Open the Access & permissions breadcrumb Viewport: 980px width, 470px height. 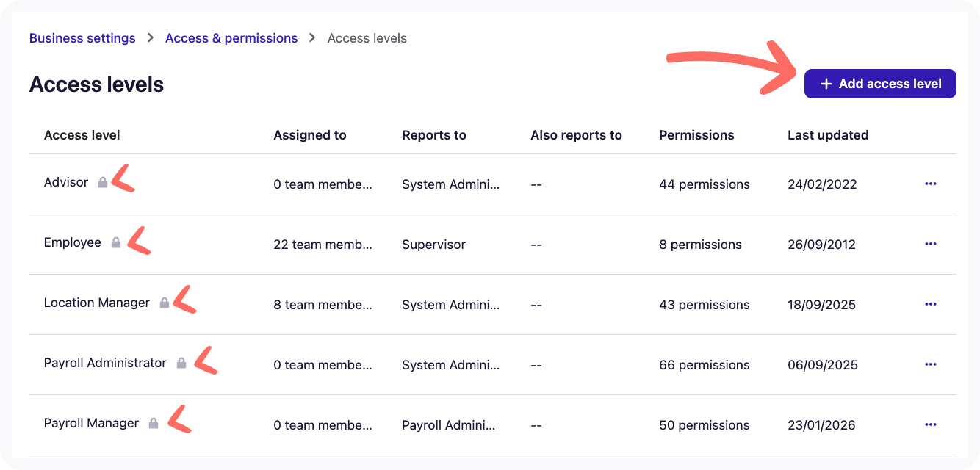pyautogui.click(x=231, y=37)
